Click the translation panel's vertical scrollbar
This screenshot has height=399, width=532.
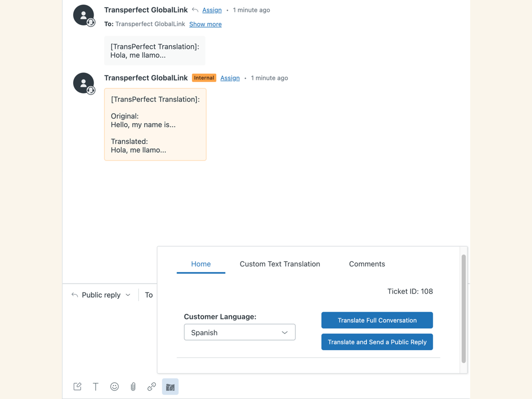[x=463, y=309]
